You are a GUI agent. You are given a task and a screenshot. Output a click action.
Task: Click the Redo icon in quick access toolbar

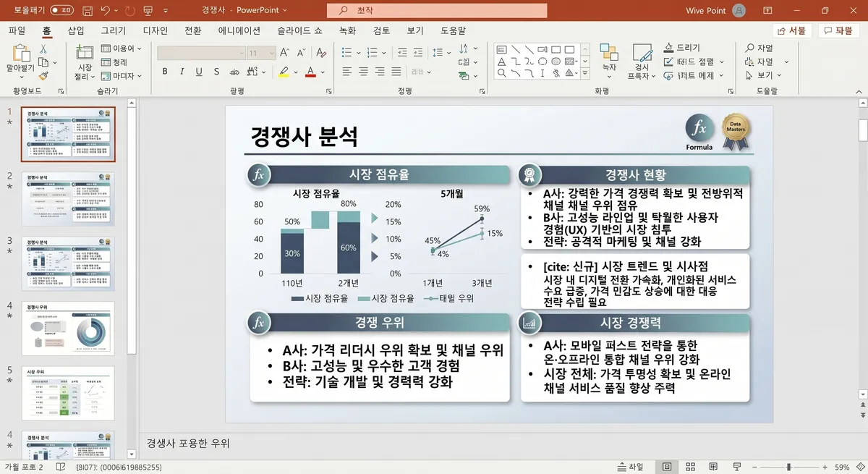pos(130,11)
